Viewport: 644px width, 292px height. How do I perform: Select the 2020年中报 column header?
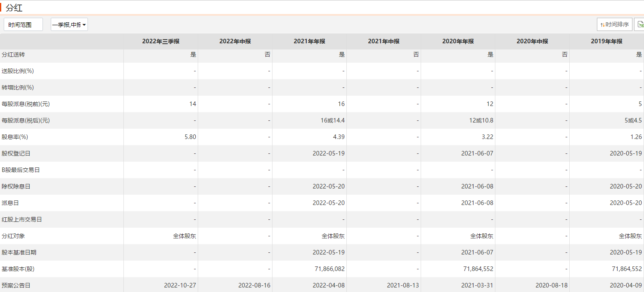click(532, 41)
